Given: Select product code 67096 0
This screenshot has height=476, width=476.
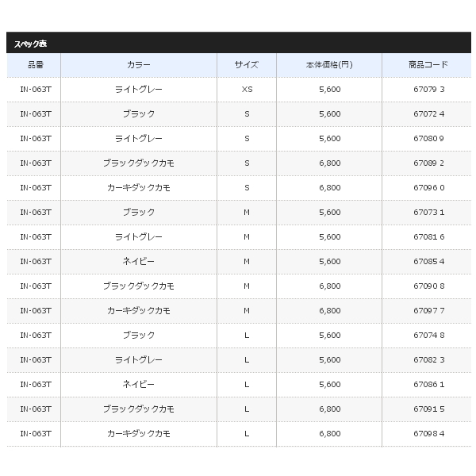Looking at the screenshot, I should 429,187.
